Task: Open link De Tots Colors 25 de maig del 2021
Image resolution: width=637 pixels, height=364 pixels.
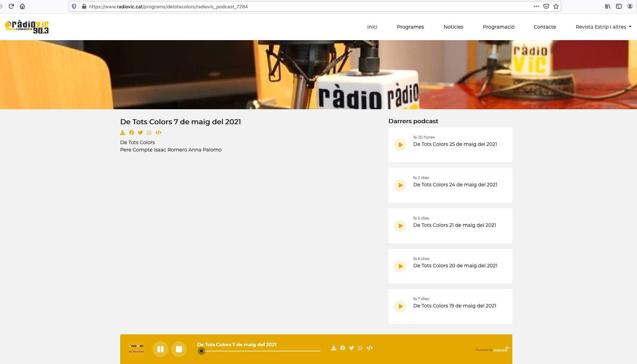Action: coord(455,144)
